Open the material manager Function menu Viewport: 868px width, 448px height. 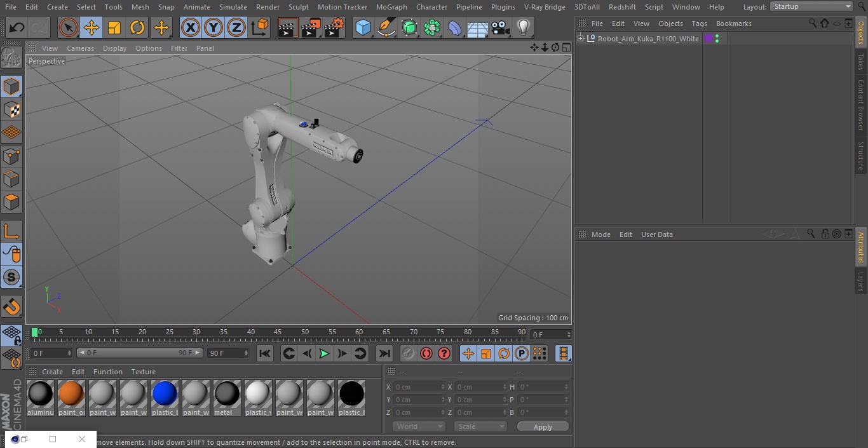pyautogui.click(x=108, y=372)
